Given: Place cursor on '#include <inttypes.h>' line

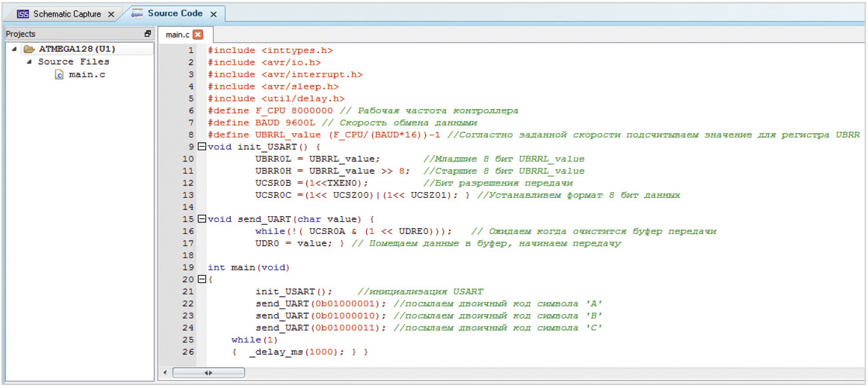Looking at the screenshot, I should point(270,51).
